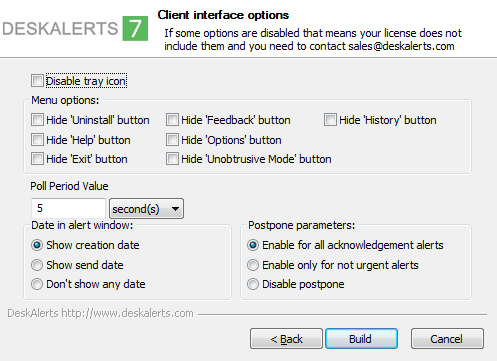497x361 pixels.
Task: Click the Poll Period Value text field
Action: coord(68,208)
